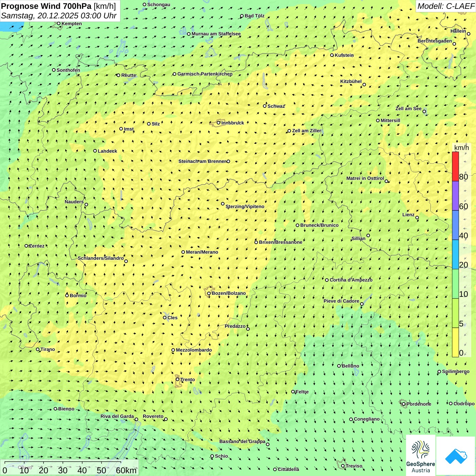Click the Mezzolombardo label
This screenshot has height=476, width=476.
point(194,350)
